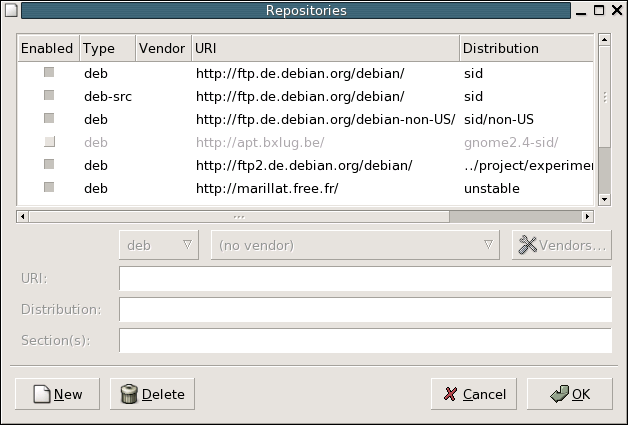Select the http://apt.bxlug.be/ URI text

pyautogui.click(x=260, y=142)
